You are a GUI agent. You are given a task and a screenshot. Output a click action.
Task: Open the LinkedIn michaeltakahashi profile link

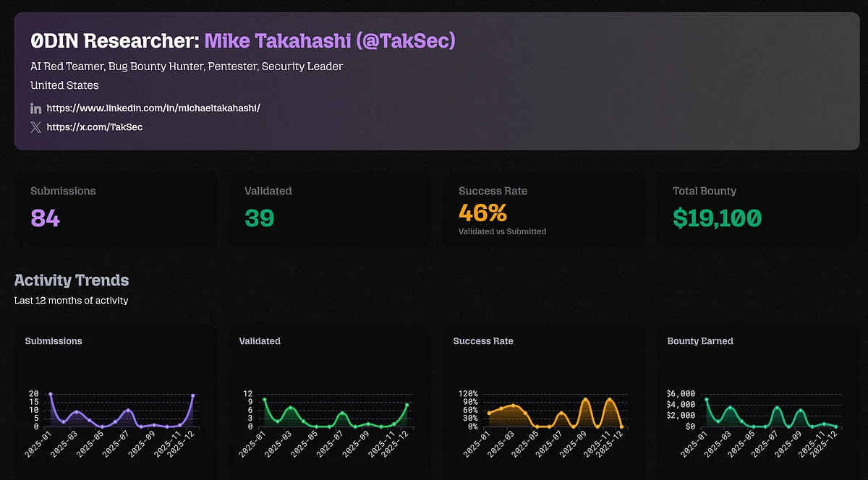coord(153,108)
